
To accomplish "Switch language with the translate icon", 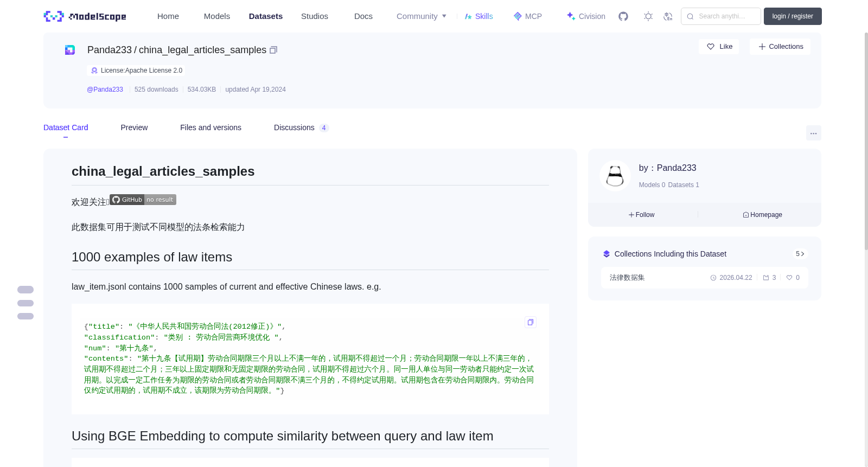I will (668, 16).
